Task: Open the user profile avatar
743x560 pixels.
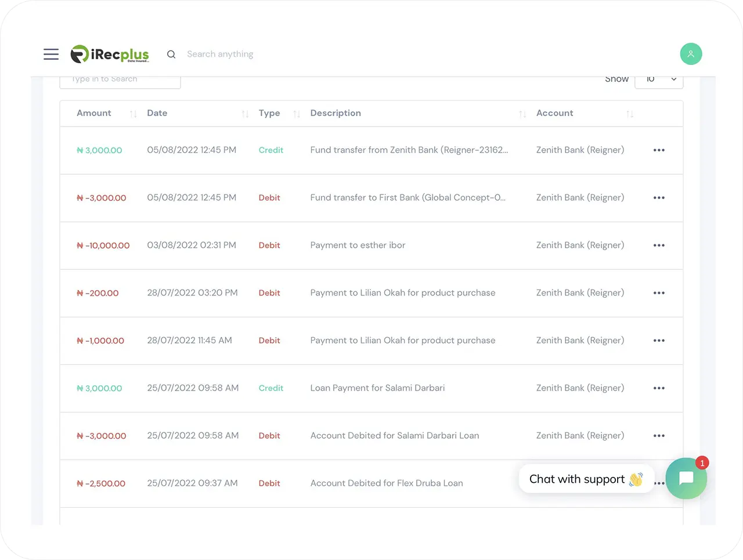Action: (691, 54)
